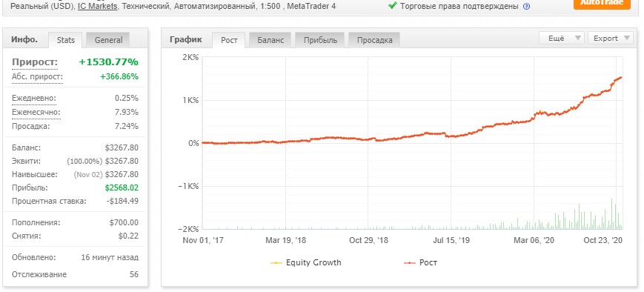Click the (Nov 02) highest date

(x=88, y=175)
